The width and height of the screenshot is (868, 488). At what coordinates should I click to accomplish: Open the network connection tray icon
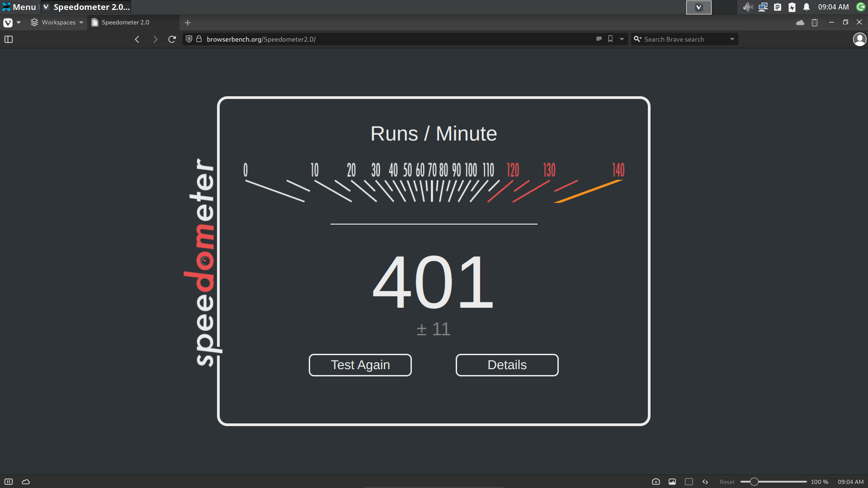763,7
